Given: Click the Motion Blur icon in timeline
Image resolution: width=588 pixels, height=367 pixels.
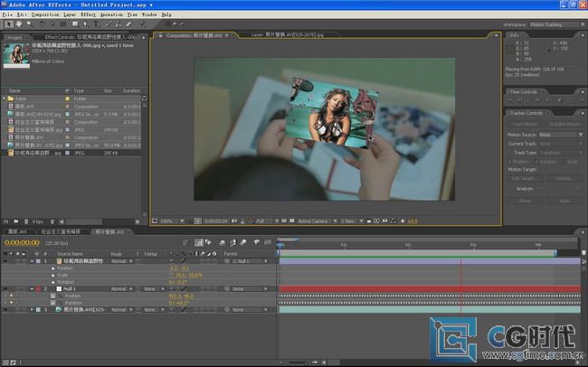Looking at the screenshot, I should 243,243.
